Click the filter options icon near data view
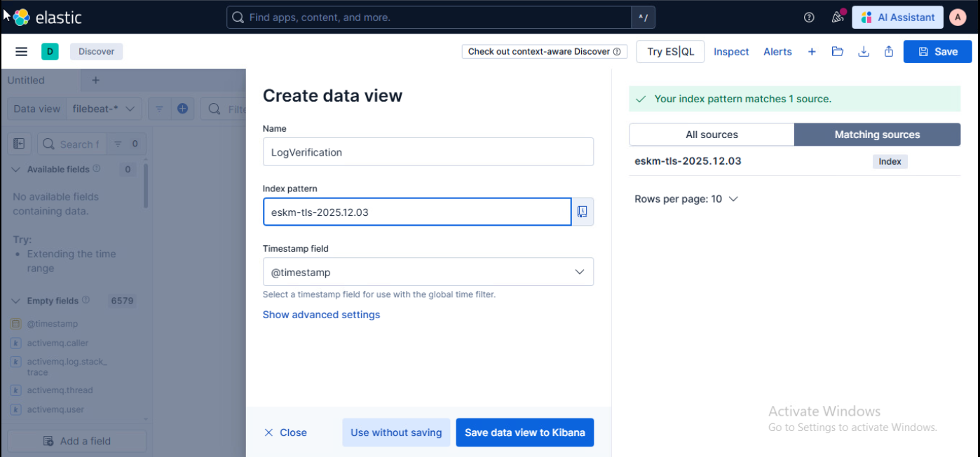Viewport: 980px width, 457px height. (x=159, y=109)
